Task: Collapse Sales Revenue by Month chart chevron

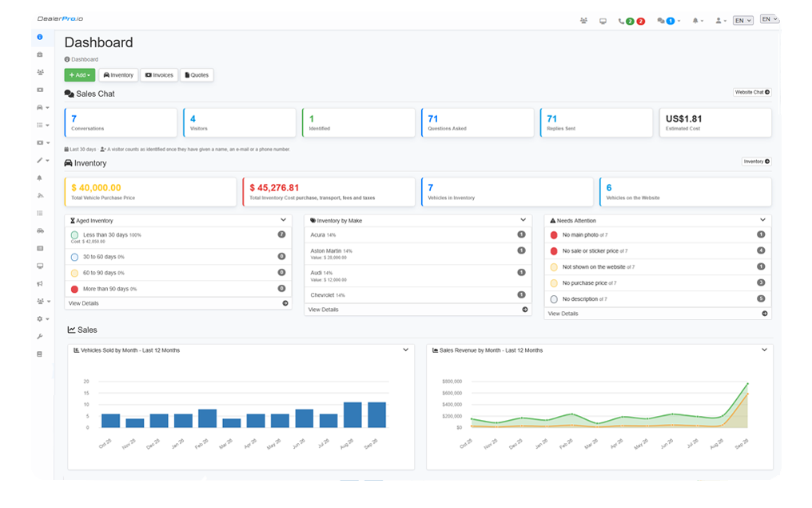Action: pos(764,350)
